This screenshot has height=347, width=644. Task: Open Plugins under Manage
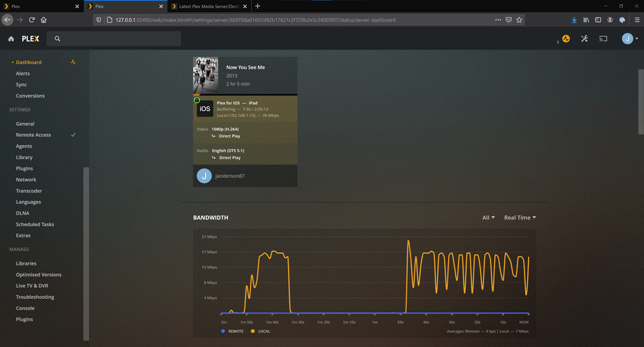pyautogui.click(x=24, y=319)
